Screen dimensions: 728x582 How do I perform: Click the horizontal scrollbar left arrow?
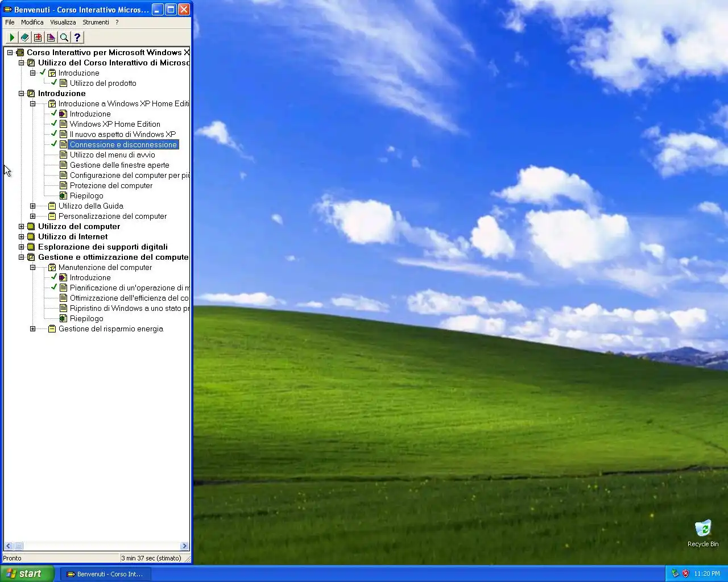(8, 546)
